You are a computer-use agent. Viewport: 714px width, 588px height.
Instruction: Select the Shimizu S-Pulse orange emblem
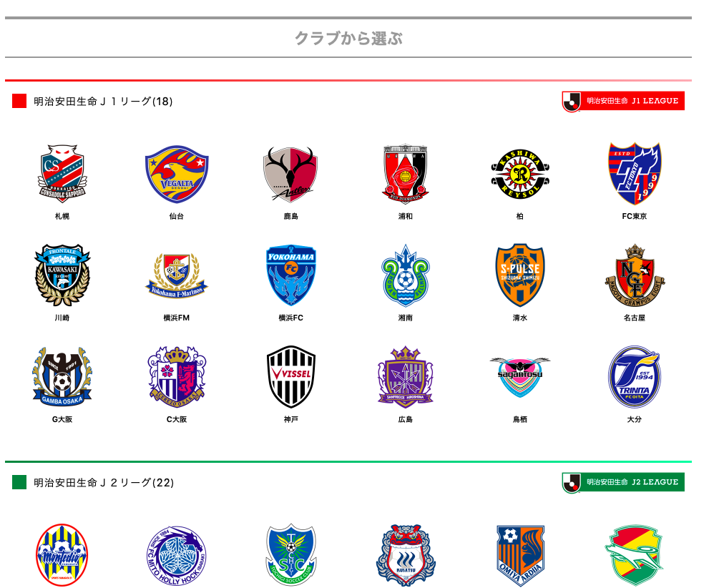[x=520, y=275]
